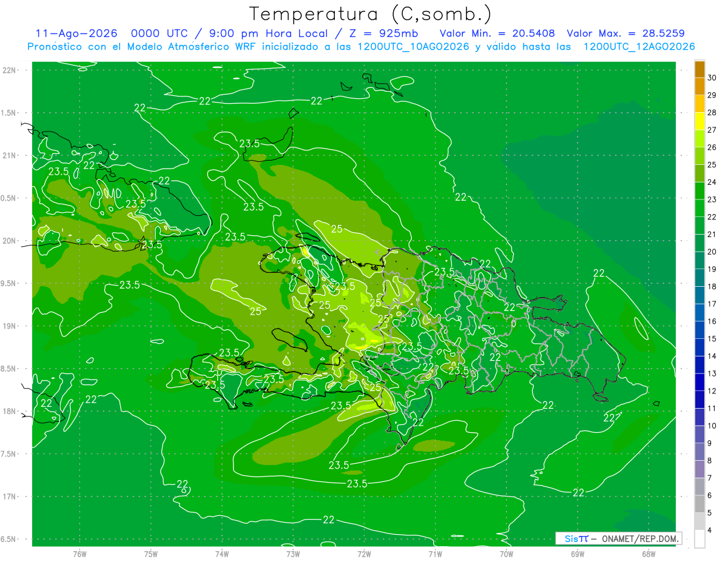Click the '4' label on the color scale
728x562 pixels.
point(710,530)
